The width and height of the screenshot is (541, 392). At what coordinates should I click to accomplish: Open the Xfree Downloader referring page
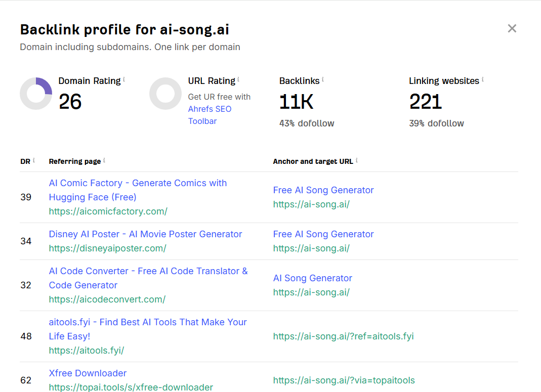88,373
